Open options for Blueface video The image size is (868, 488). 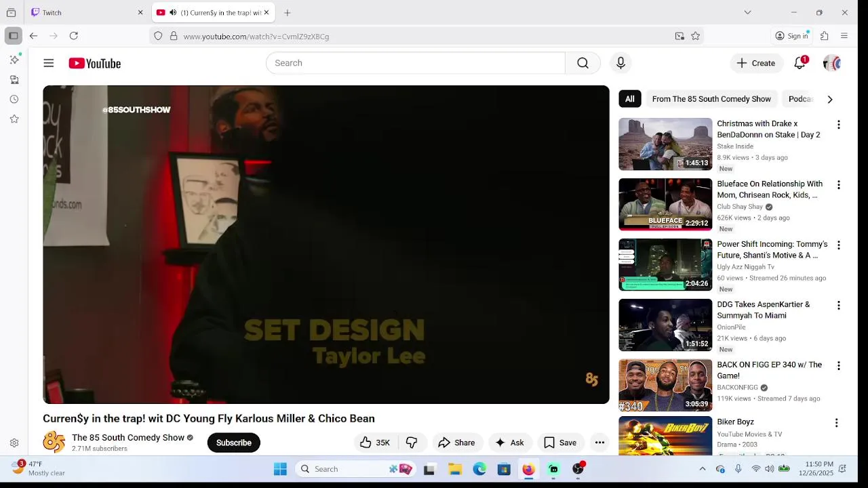[838, 185]
